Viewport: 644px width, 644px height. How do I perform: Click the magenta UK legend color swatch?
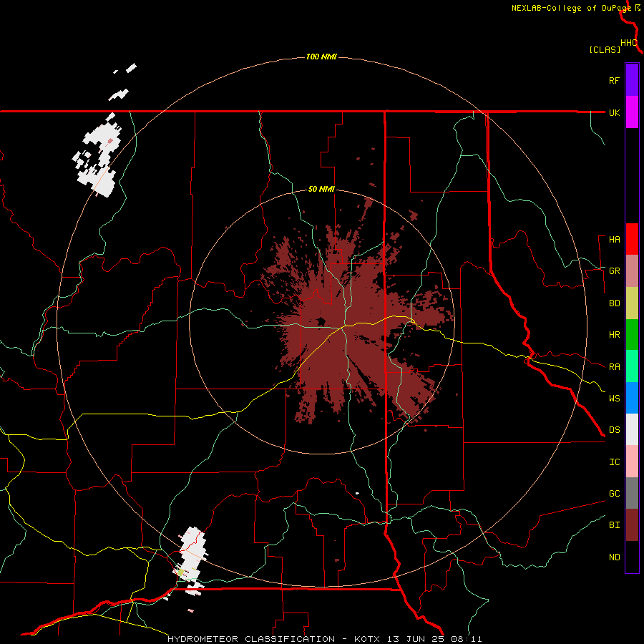632,112
